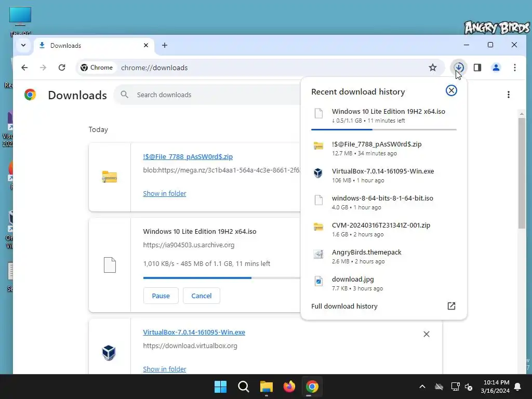Viewport: 532px width, 399px height.
Task: Remove VirtualBox entry with X button
Action: (x=427, y=334)
